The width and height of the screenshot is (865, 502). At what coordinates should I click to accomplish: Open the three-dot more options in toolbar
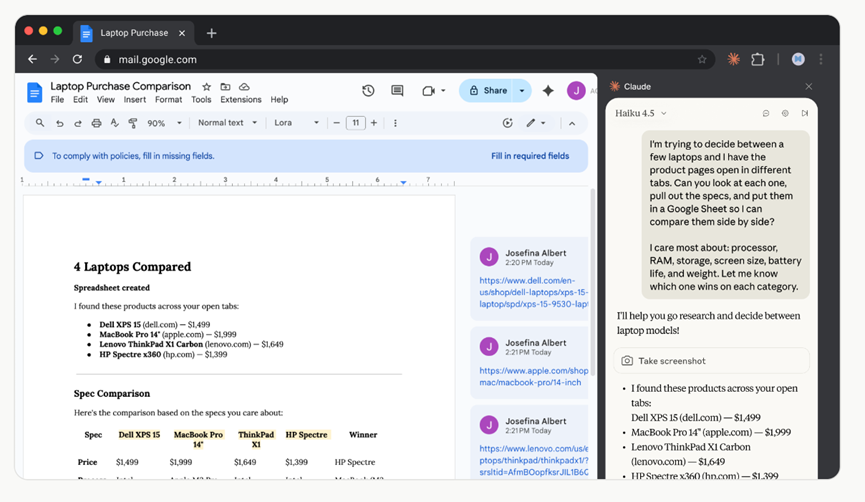pos(395,123)
